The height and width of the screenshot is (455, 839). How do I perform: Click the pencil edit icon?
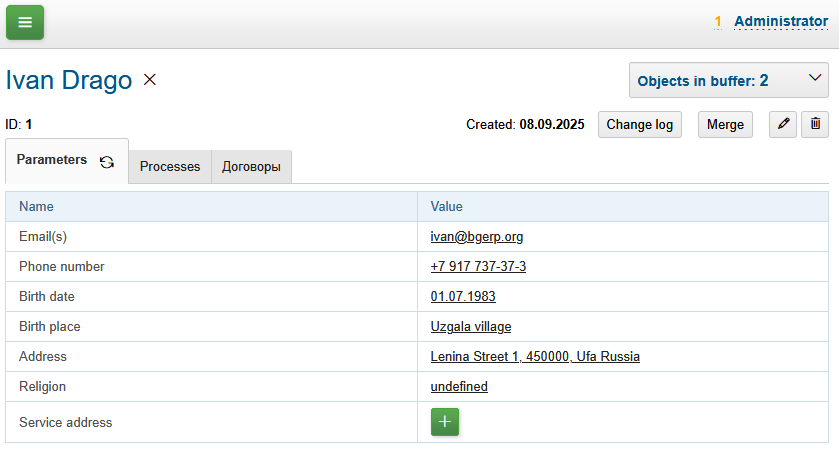[783, 124]
